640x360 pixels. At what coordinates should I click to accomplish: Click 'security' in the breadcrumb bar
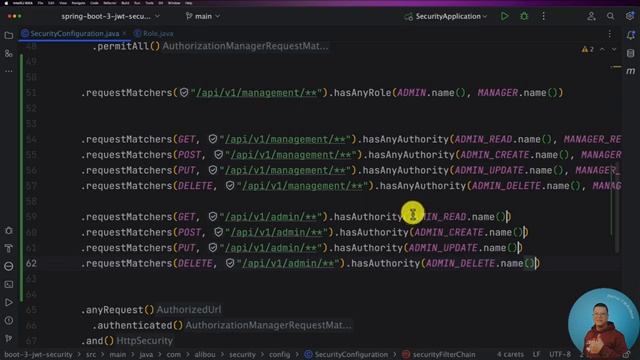pos(242,354)
